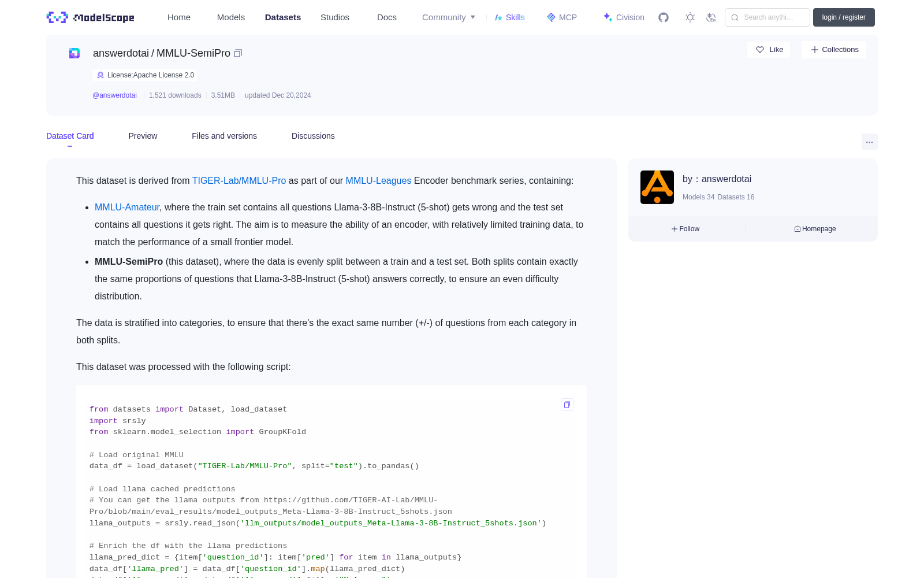Screen dimensions: 924x578
Task: Open the Civision menu item
Action: (x=624, y=17)
